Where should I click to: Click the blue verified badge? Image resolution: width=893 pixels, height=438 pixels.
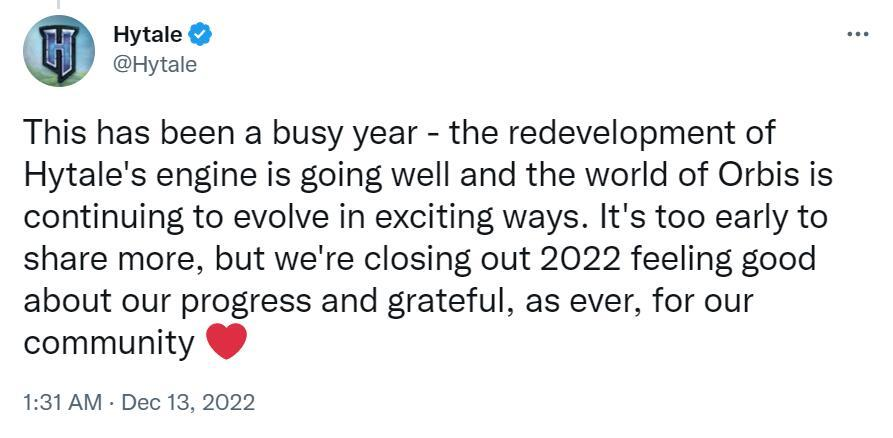tap(201, 36)
